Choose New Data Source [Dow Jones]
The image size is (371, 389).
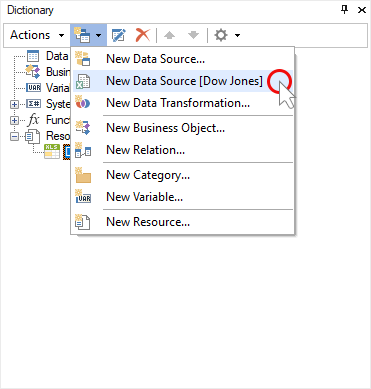point(183,81)
